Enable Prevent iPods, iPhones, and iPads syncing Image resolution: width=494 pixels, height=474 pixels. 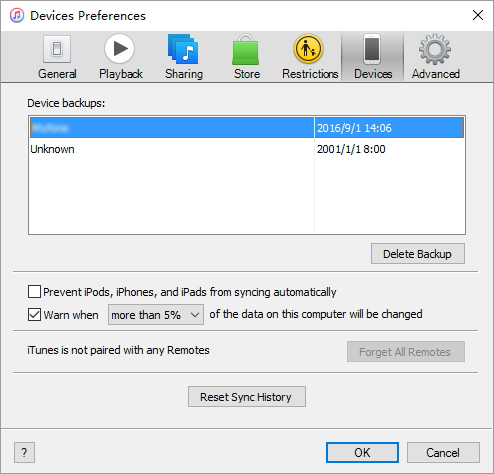[x=34, y=292]
